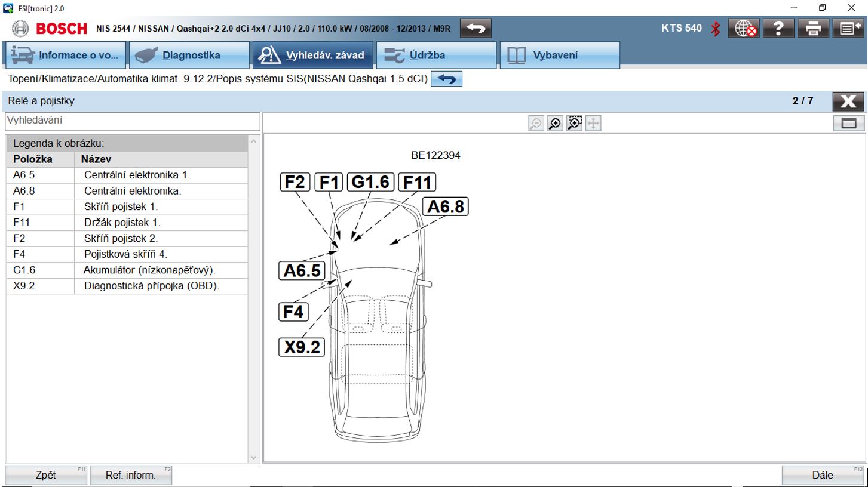This screenshot has height=487, width=868.
Task: Click the legend scrollbar up arrow
Action: pyautogui.click(x=253, y=141)
